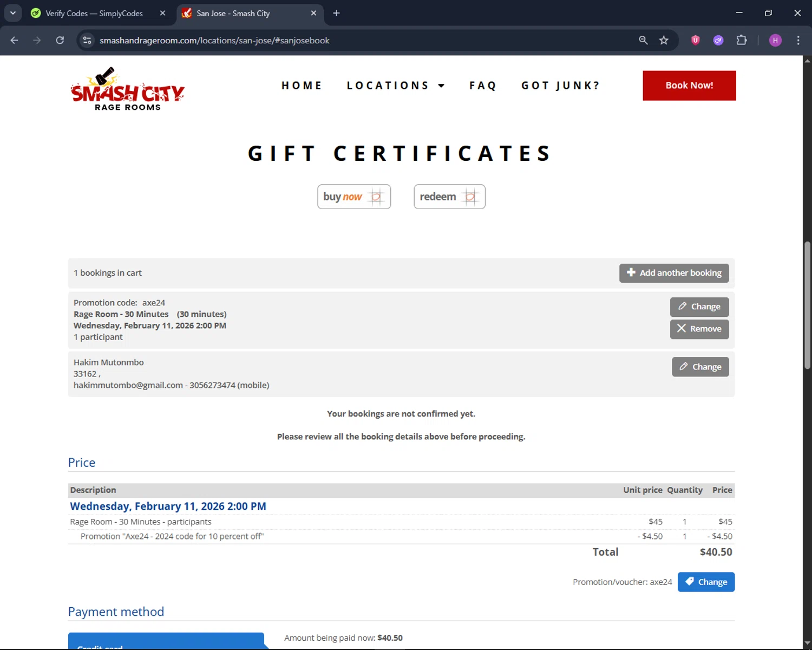Change the Rage Room booking details
Image resolution: width=812 pixels, height=650 pixels.
[x=699, y=307]
